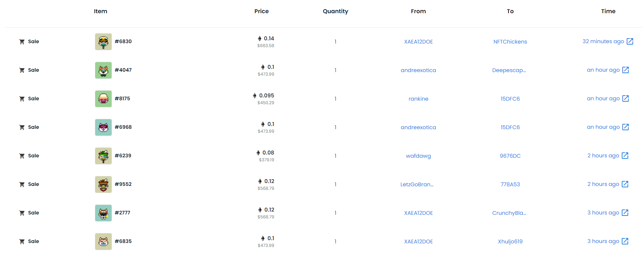The height and width of the screenshot is (258, 644).
Task: Click Ethereum icon next to 0.095 price
Action: tap(255, 96)
